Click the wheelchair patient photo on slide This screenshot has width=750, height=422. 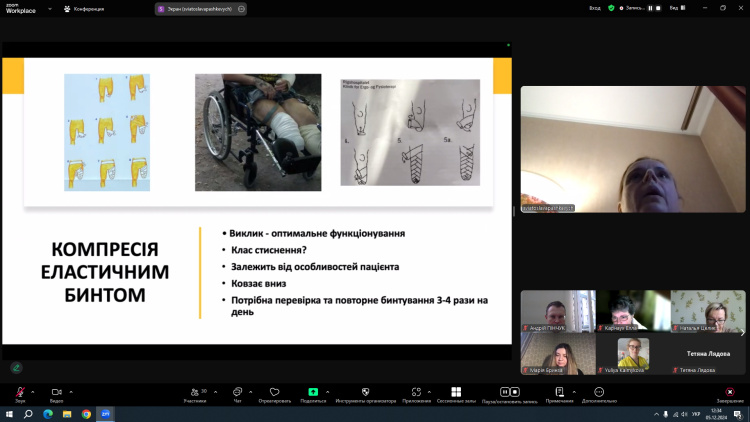pyautogui.click(x=258, y=132)
